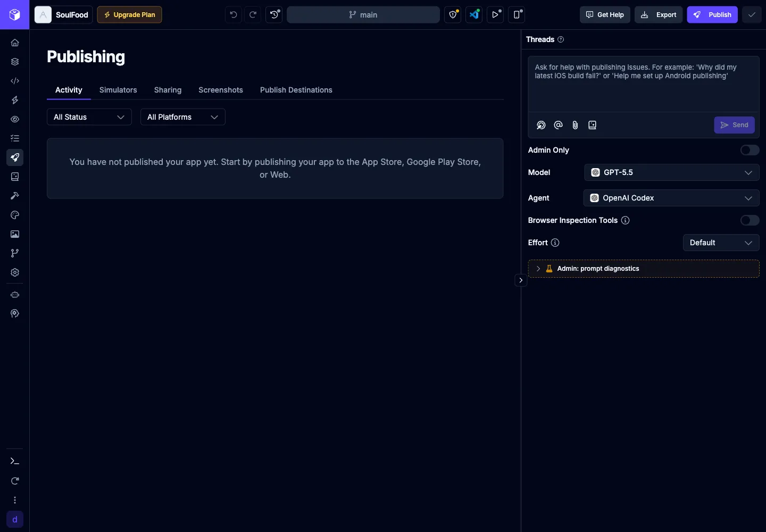Click the cube app logo

15,14
